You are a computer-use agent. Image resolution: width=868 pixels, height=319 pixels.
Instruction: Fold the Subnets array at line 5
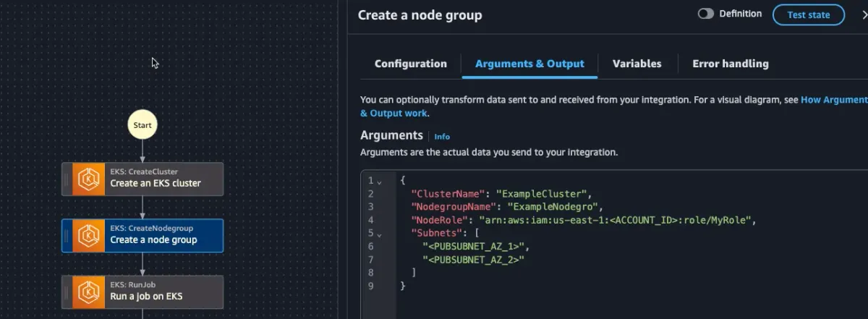click(x=379, y=234)
